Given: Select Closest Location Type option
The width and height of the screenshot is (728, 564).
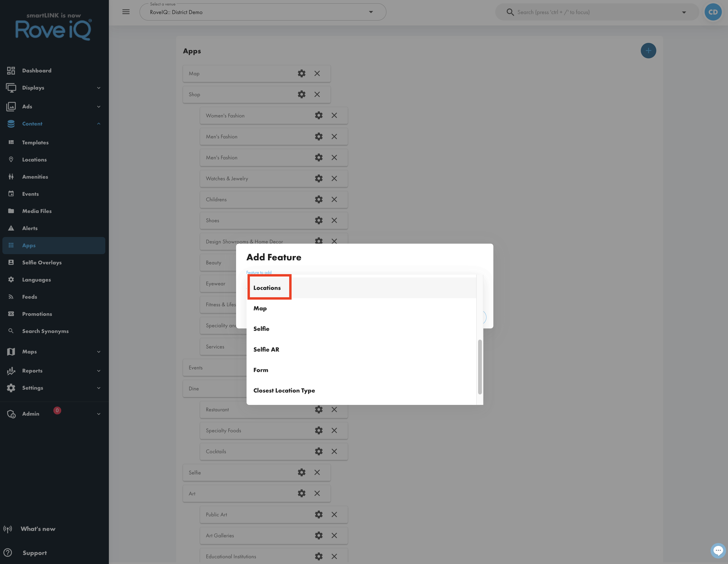Looking at the screenshot, I should 361,390.
